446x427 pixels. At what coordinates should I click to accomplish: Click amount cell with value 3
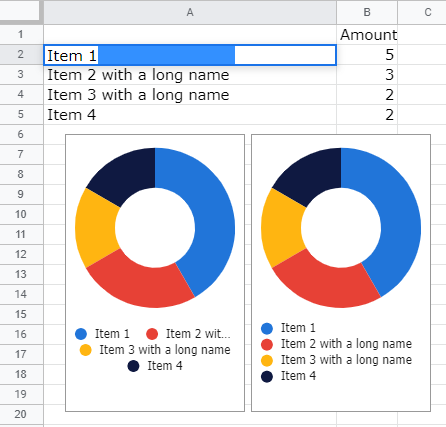tap(367, 75)
